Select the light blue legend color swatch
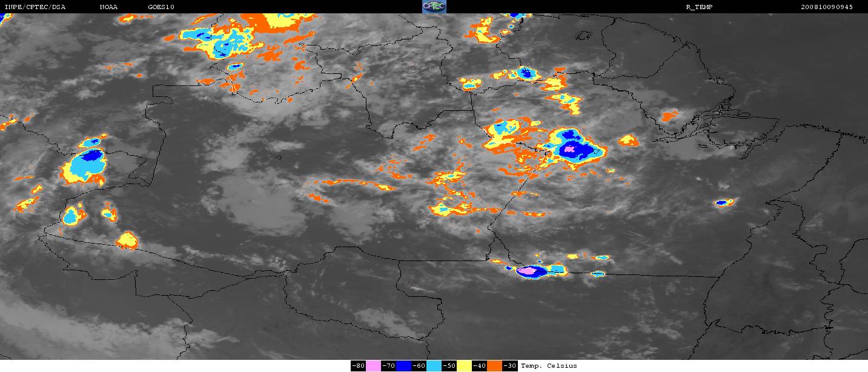This screenshot has height=372, width=868. coord(434,366)
